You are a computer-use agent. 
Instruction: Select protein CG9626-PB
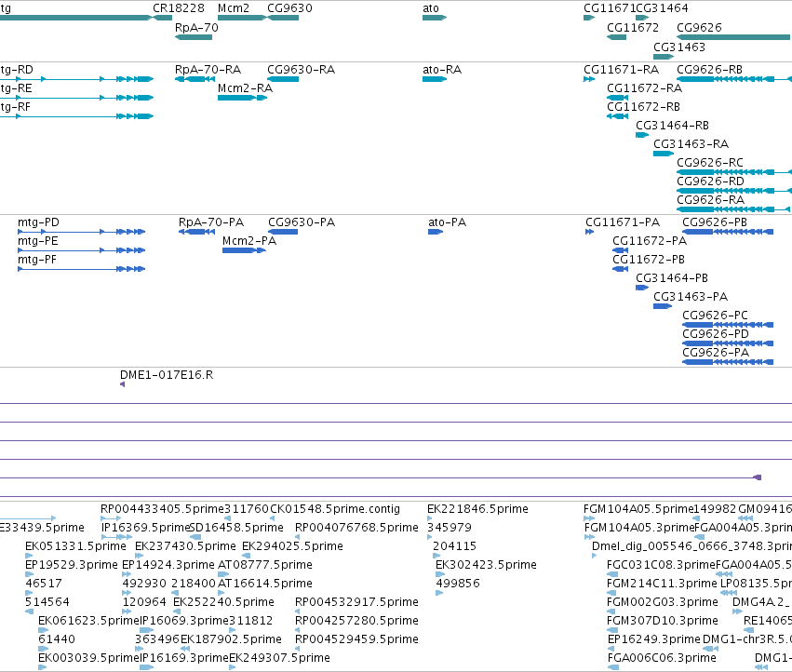pyautogui.click(x=715, y=222)
